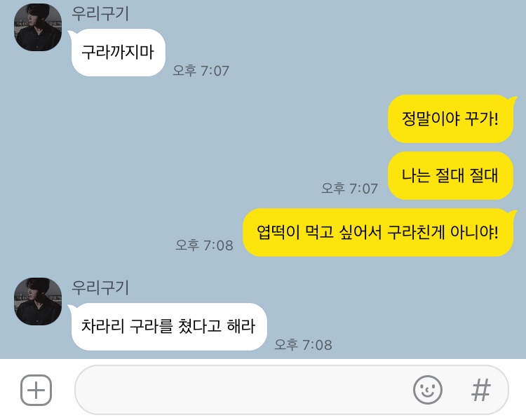Image resolution: width=526 pixels, height=420 pixels.
Task: Open 우리구기's profile picture at top
Action: click(x=38, y=27)
